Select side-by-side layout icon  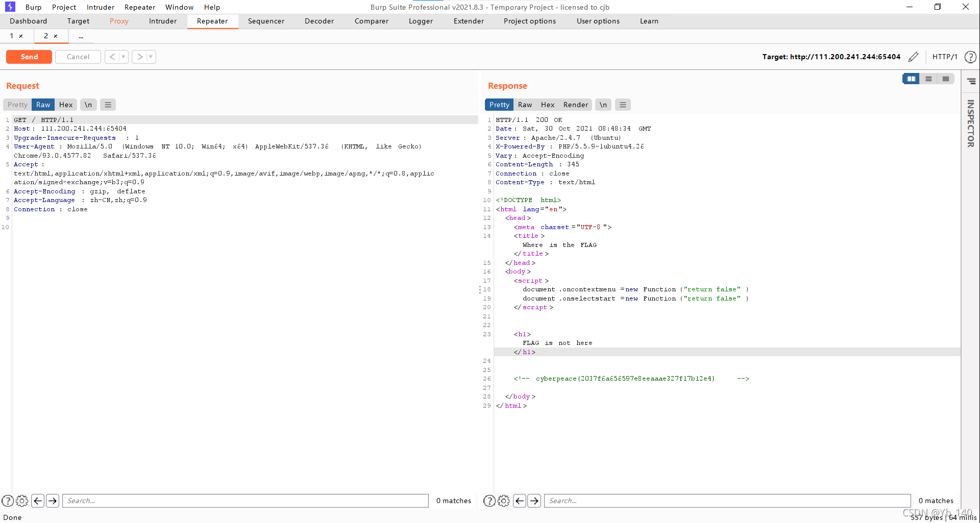click(911, 79)
